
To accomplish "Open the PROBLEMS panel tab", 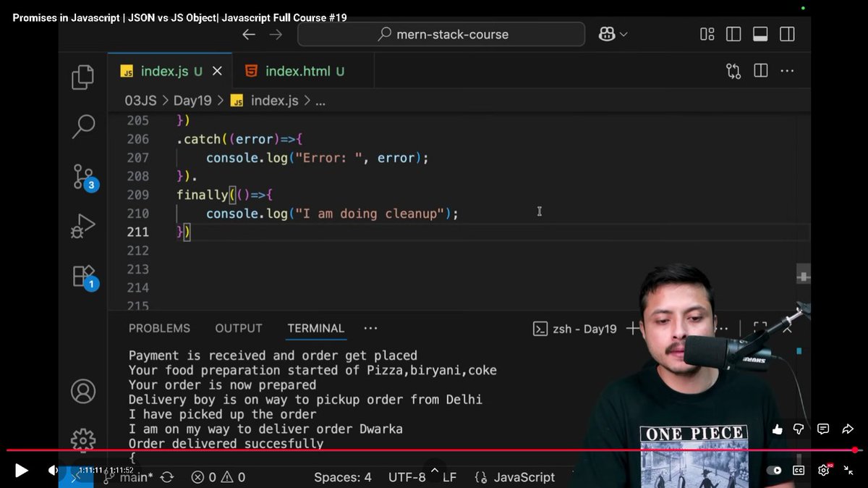I will 159,329.
